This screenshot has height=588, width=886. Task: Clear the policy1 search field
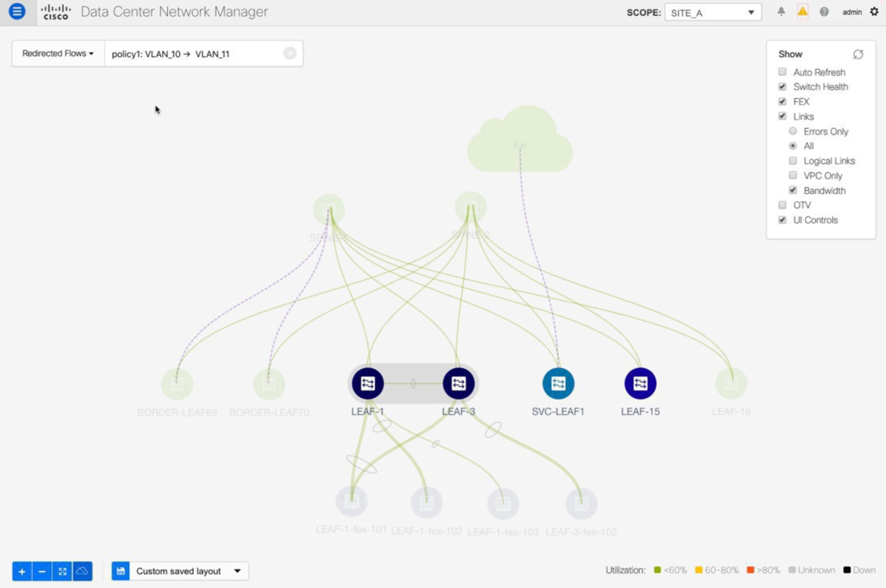[x=290, y=53]
